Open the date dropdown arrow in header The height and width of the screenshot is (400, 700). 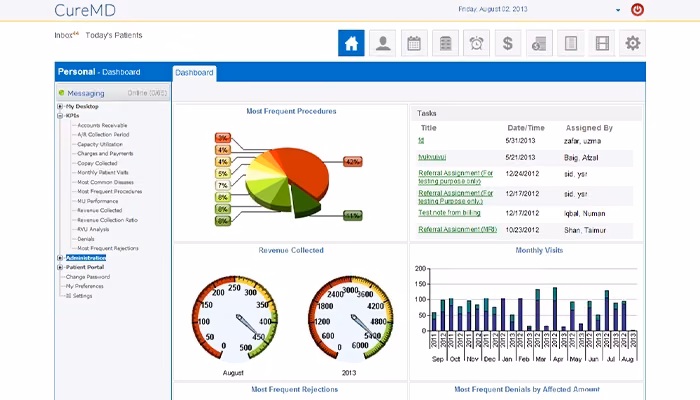coord(618,10)
